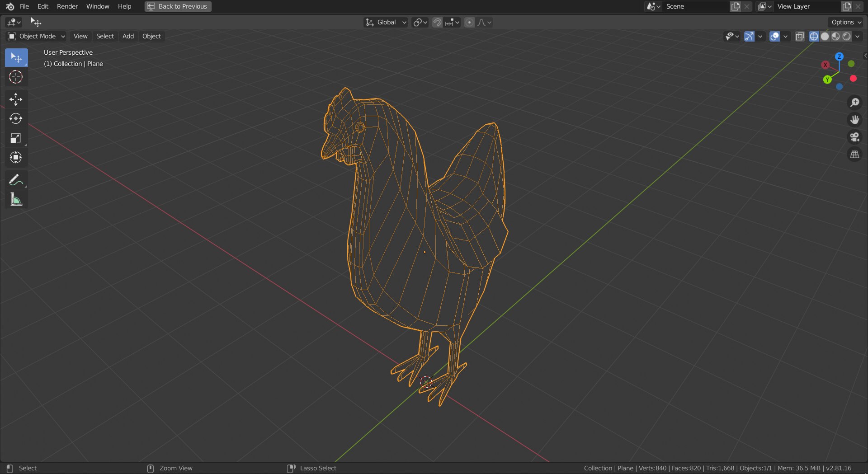Screen dimensions: 868x474
Task: Toggle show gizmo button
Action: 750,36
